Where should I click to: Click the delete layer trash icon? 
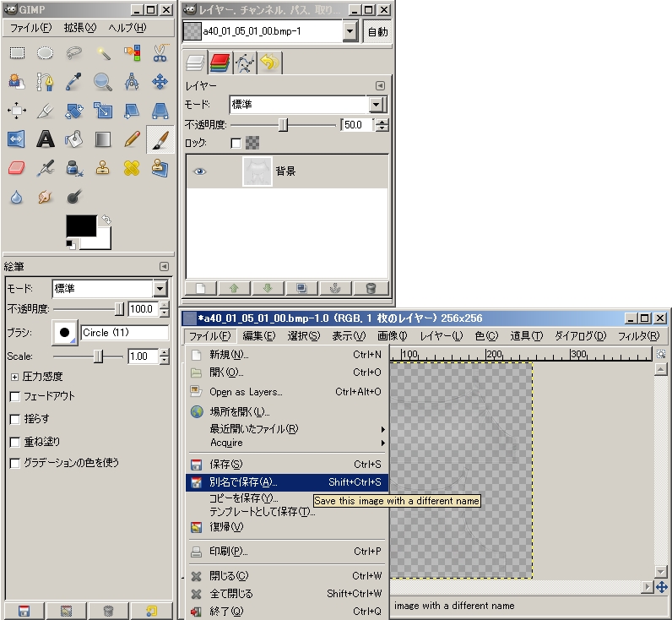tap(370, 288)
